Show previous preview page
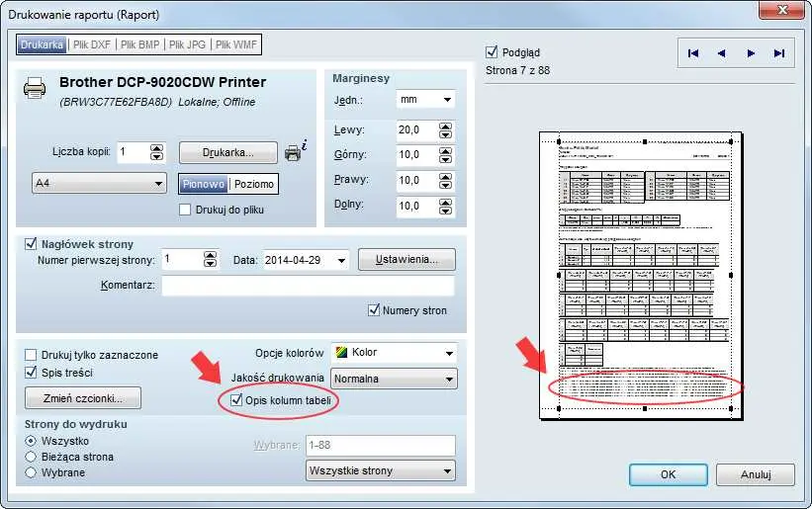Image resolution: width=812 pixels, height=509 pixels. (x=721, y=53)
